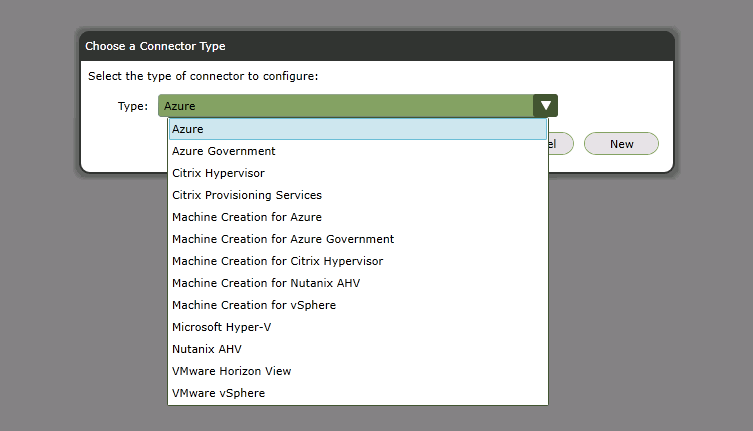753x431 pixels.
Task: Select Machine Creation for vSphere
Action: click(x=254, y=305)
